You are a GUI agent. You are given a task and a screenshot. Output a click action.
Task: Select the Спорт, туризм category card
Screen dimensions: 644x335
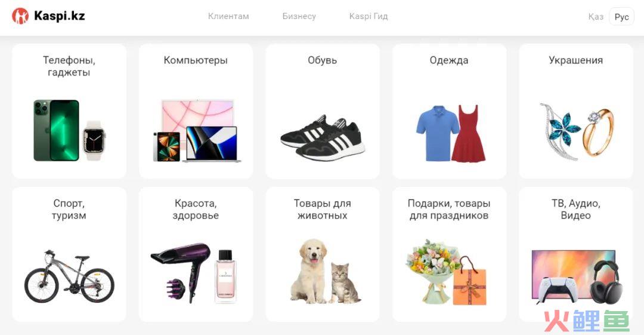pos(69,254)
